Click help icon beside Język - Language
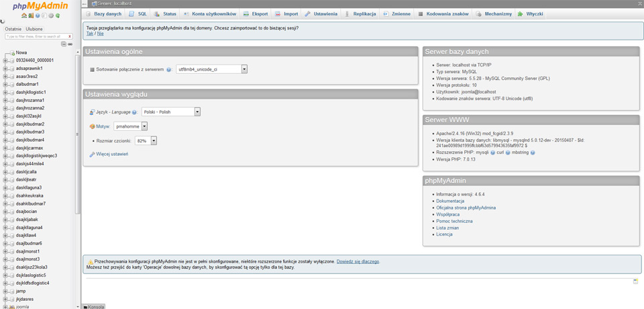The image size is (644, 309). point(134,112)
